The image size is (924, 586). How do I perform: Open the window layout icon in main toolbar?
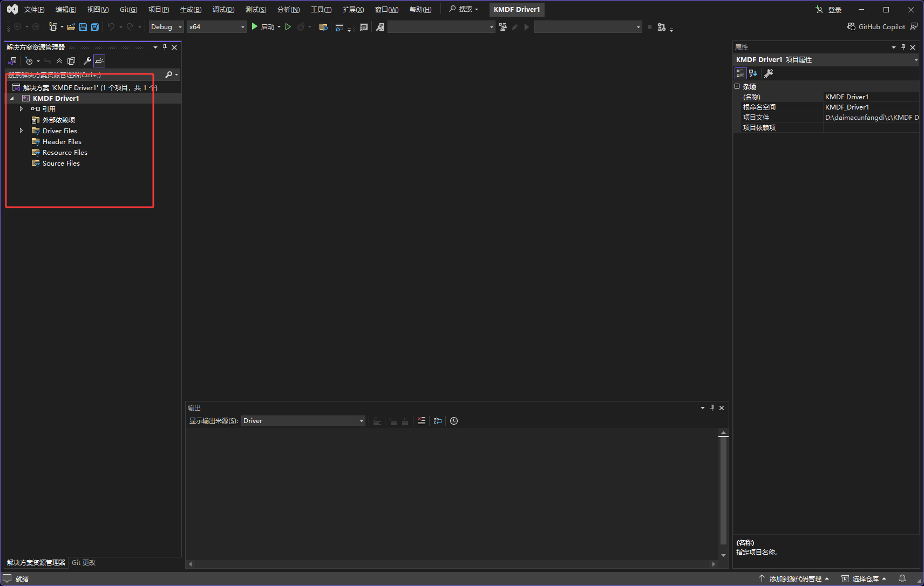click(x=339, y=27)
